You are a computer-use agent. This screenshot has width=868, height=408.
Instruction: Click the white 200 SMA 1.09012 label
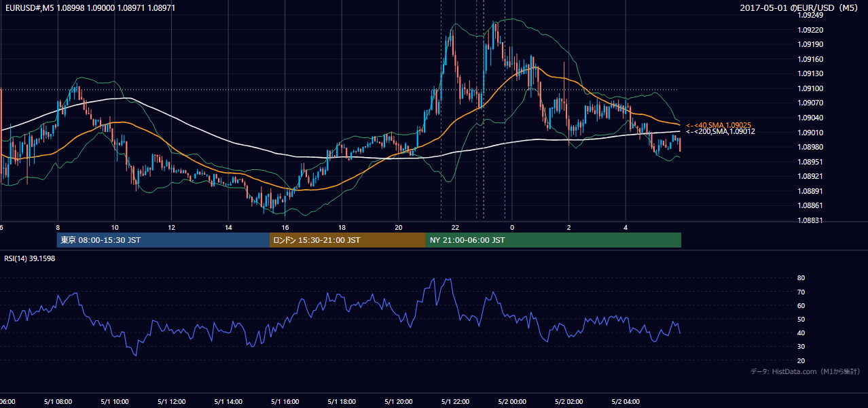[721, 131]
